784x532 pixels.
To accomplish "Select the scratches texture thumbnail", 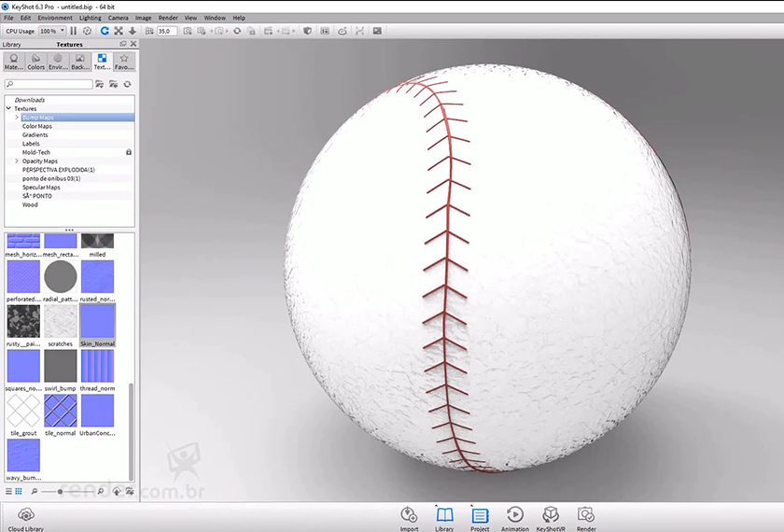I will (61, 321).
